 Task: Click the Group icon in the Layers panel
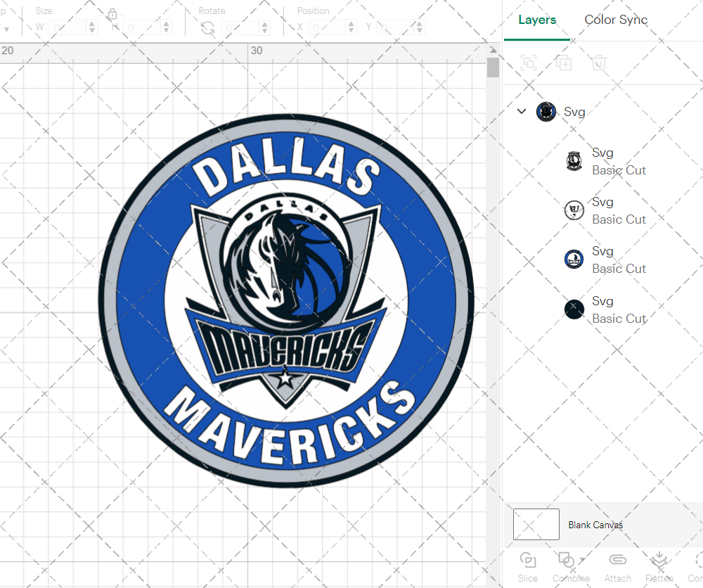coord(528,63)
